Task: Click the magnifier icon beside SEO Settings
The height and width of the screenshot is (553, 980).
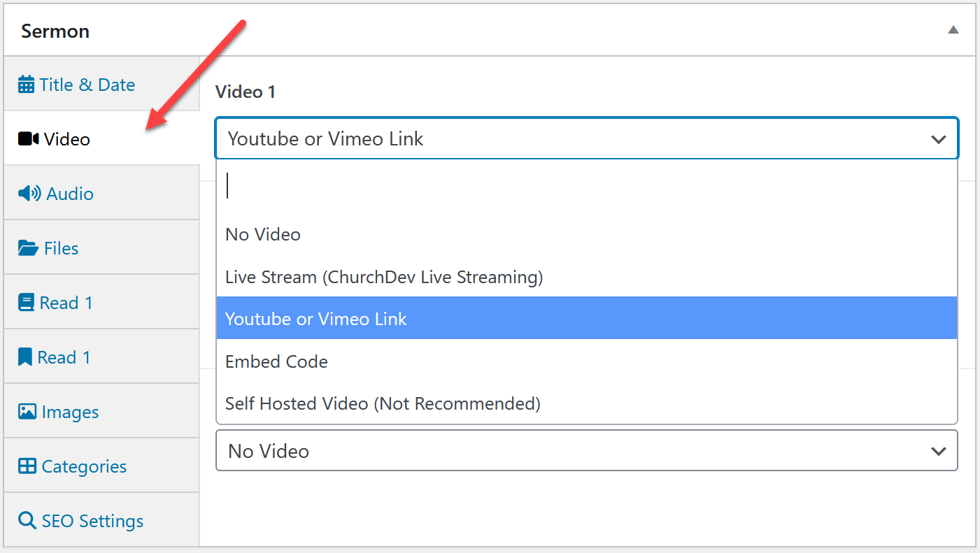Action: pyautogui.click(x=27, y=521)
